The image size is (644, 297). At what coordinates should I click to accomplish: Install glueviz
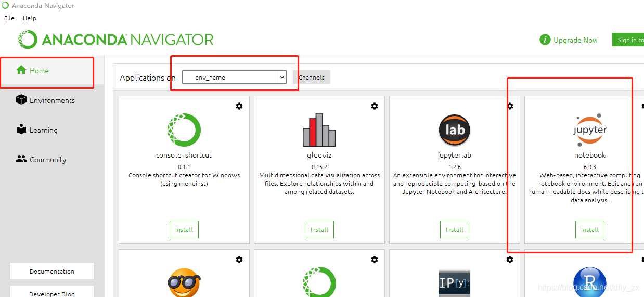pyautogui.click(x=319, y=229)
